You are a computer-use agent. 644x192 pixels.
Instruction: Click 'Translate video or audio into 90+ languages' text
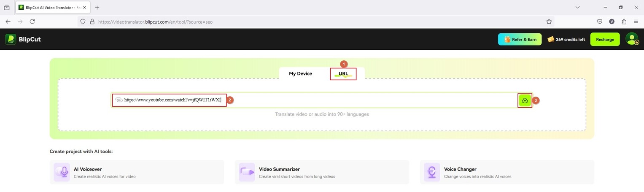[322, 114]
